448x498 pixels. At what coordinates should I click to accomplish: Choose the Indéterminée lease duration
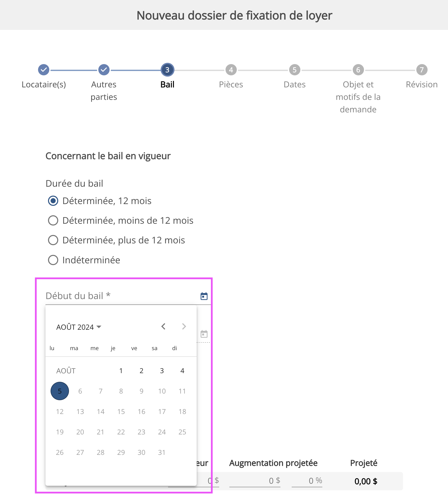coord(53,260)
